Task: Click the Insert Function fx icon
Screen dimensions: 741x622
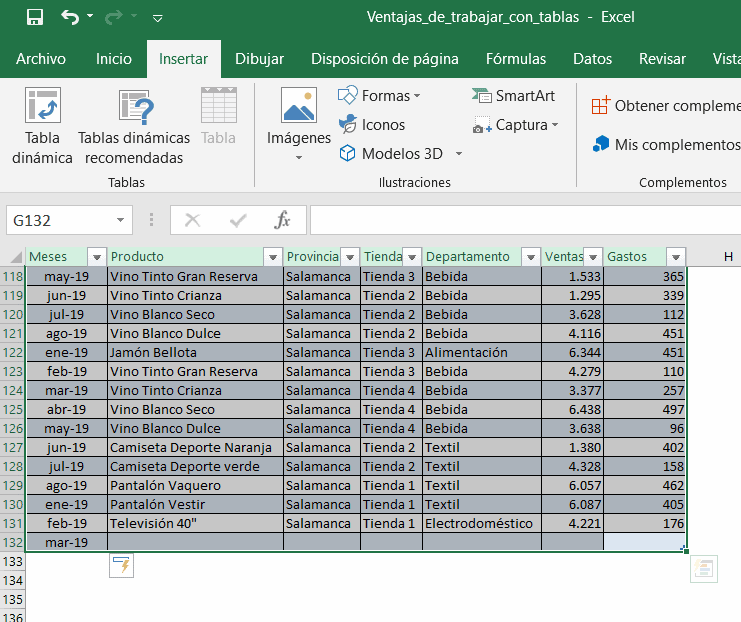Action: [x=282, y=220]
